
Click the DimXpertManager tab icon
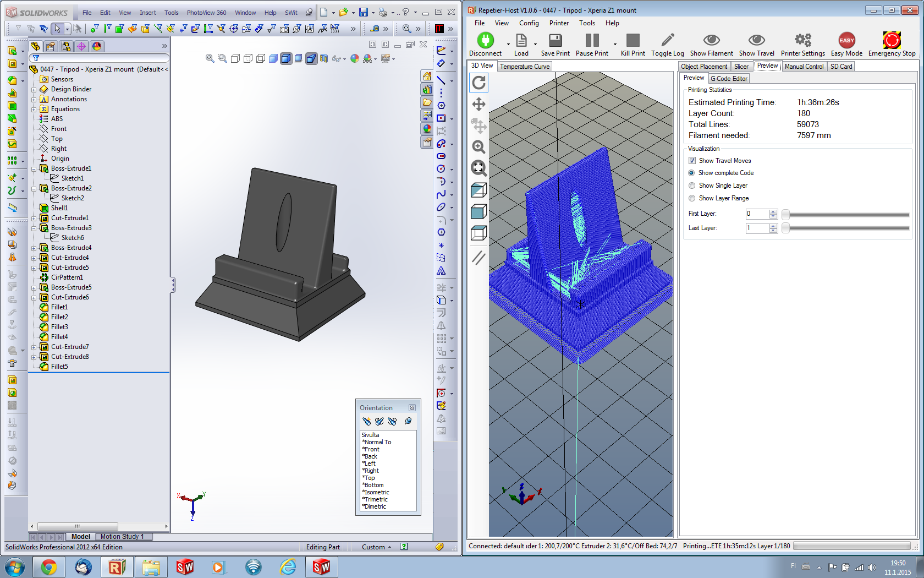(x=81, y=46)
